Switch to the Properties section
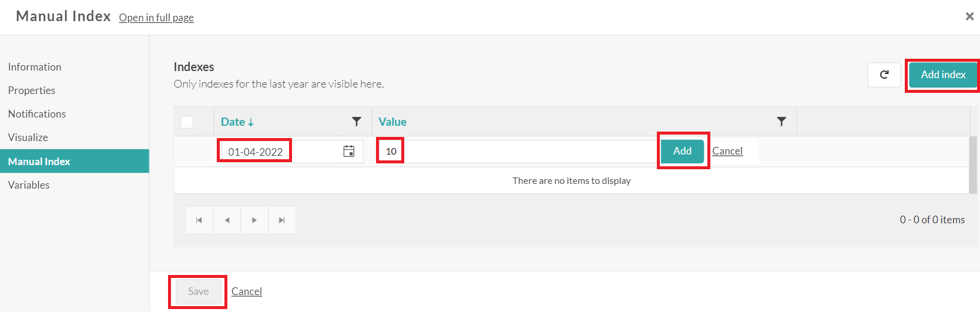 coord(32,90)
